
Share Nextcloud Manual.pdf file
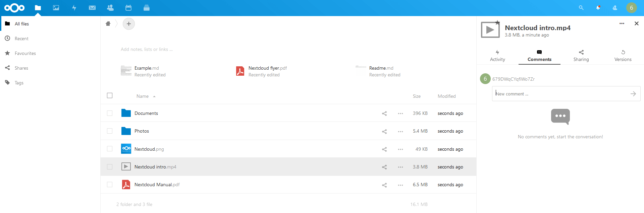pos(384,185)
